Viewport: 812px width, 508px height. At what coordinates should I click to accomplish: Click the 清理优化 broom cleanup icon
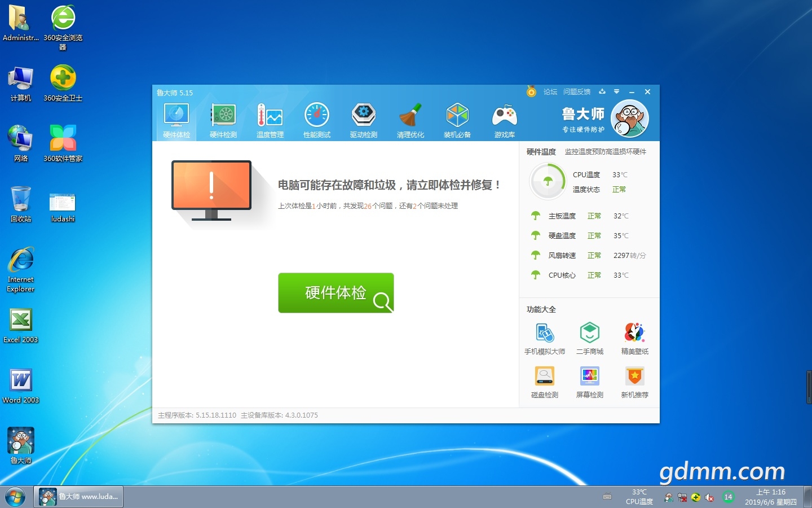point(411,120)
